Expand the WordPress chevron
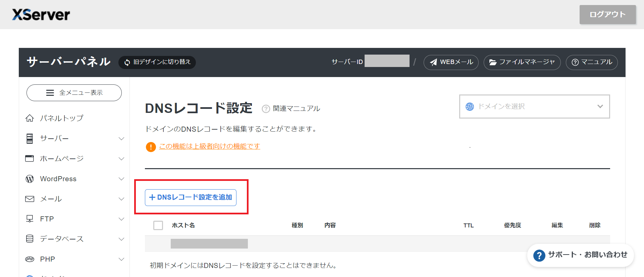The height and width of the screenshot is (277, 644). [121, 179]
